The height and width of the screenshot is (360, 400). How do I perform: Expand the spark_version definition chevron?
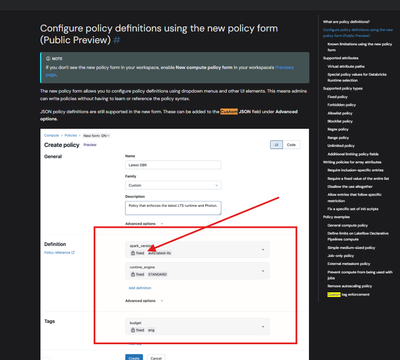click(x=263, y=249)
